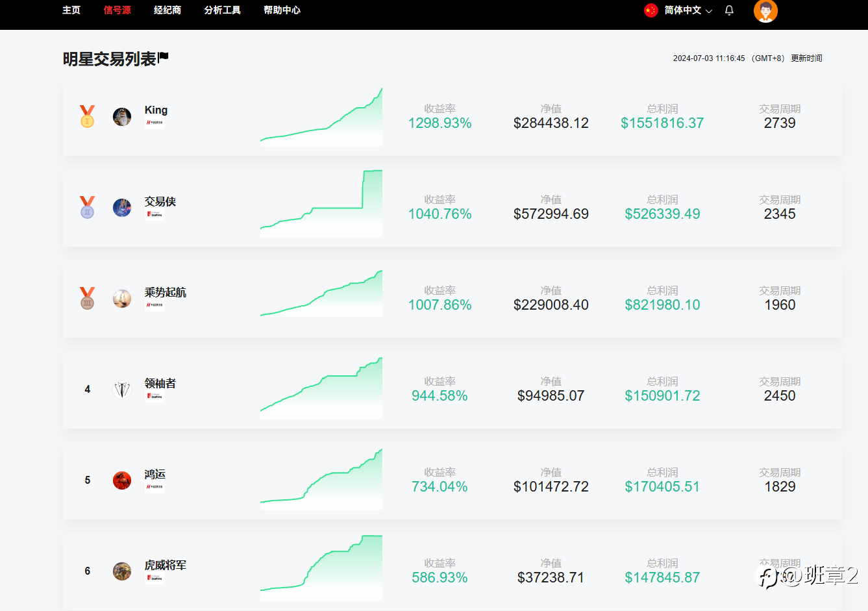Click King's yield 1298.93%
Viewport: 868px width, 611px height.
[x=440, y=123]
